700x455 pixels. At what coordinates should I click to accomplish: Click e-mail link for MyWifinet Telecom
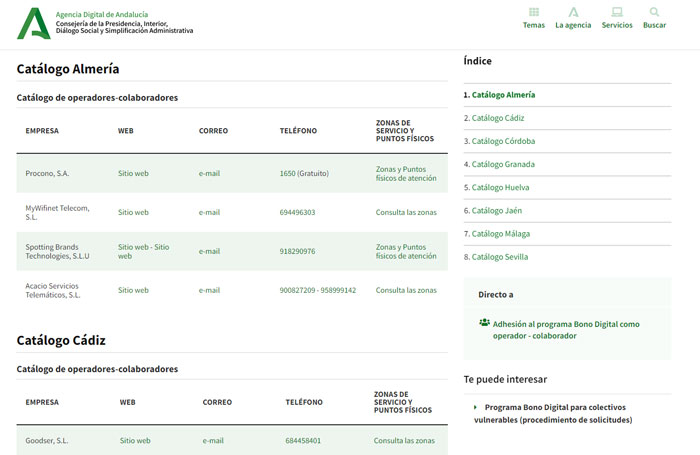pos(209,212)
